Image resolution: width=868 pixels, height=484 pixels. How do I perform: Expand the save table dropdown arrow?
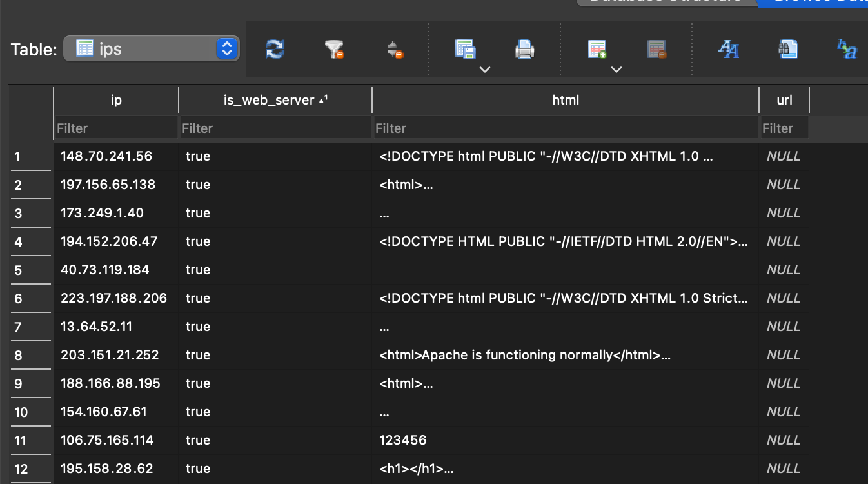(x=485, y=69)
